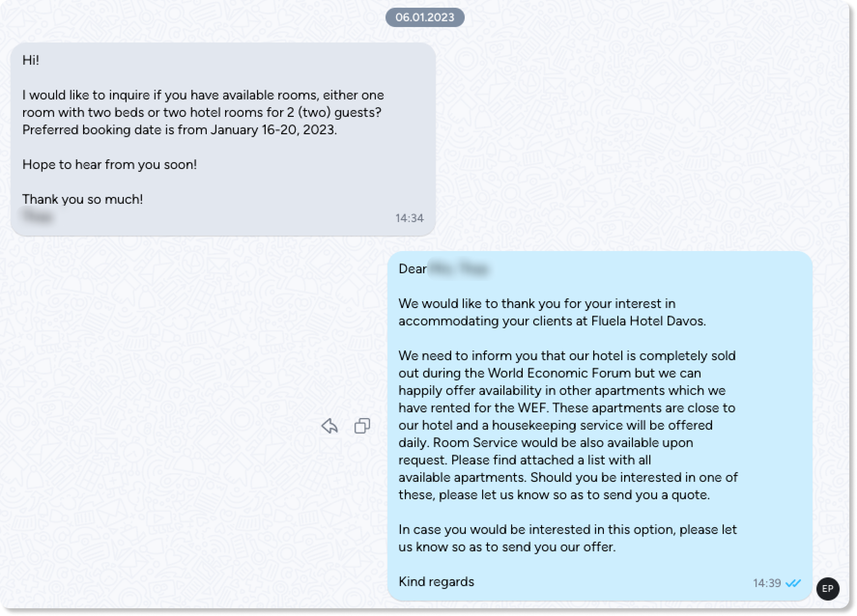The image size is (857, 616).
Task: Click the 14:34 timestamp on incoming message
Action: (x=409, y=218)
